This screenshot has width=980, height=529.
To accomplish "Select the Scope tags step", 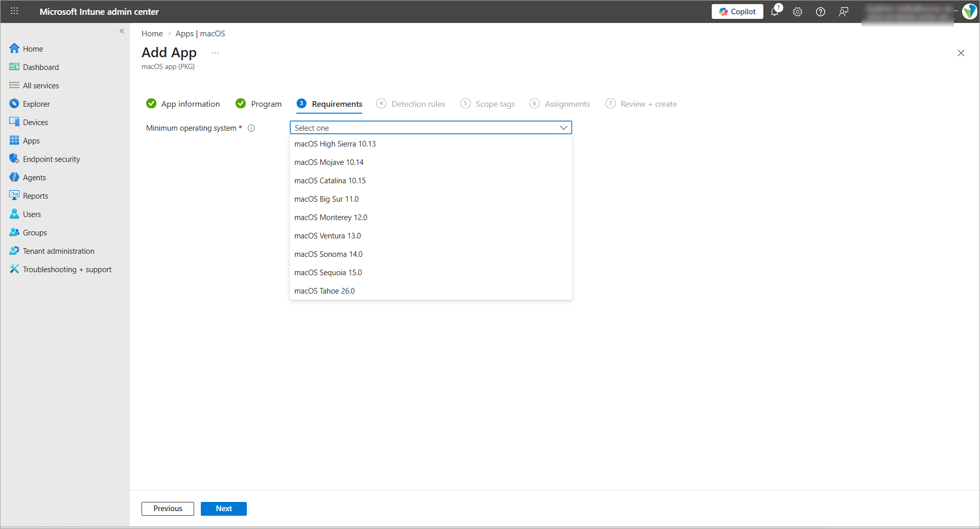I will click(x=487, y=104).
